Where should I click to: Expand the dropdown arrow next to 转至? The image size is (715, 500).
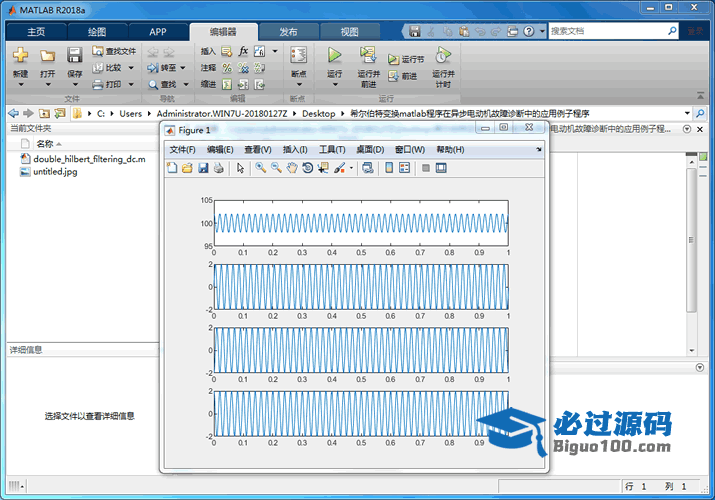pos(183,68)
